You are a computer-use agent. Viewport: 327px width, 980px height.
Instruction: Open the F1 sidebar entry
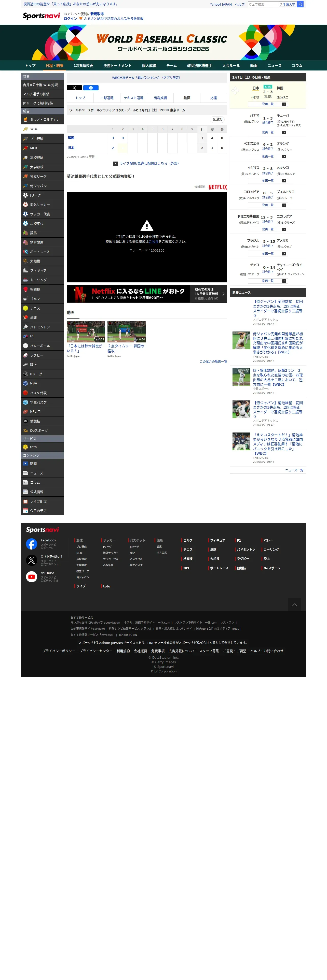coord(42,336)
